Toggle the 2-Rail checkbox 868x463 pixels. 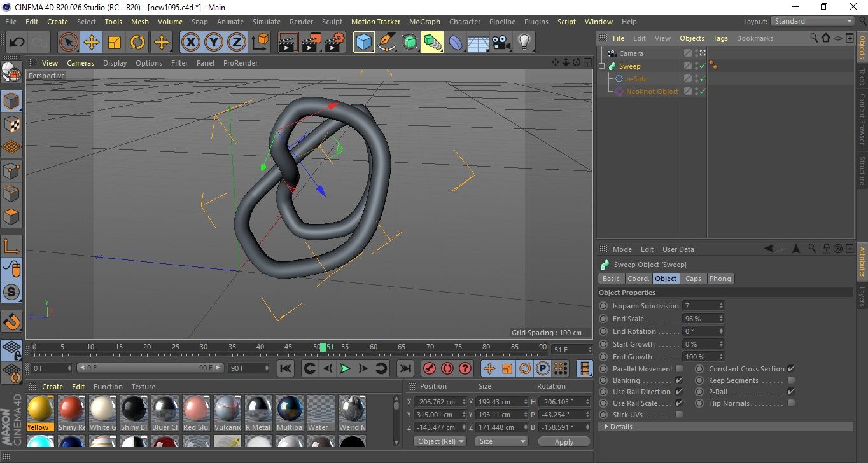pos(791,392)
